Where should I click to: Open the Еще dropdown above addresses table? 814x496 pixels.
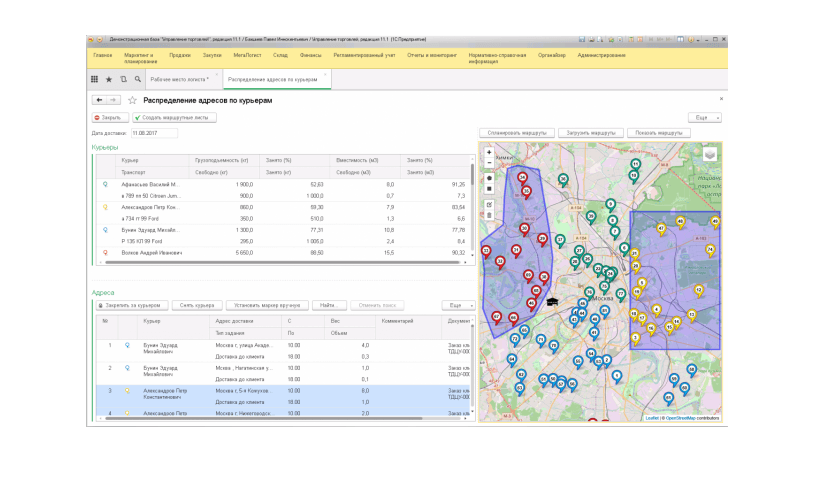coord(458,305)
